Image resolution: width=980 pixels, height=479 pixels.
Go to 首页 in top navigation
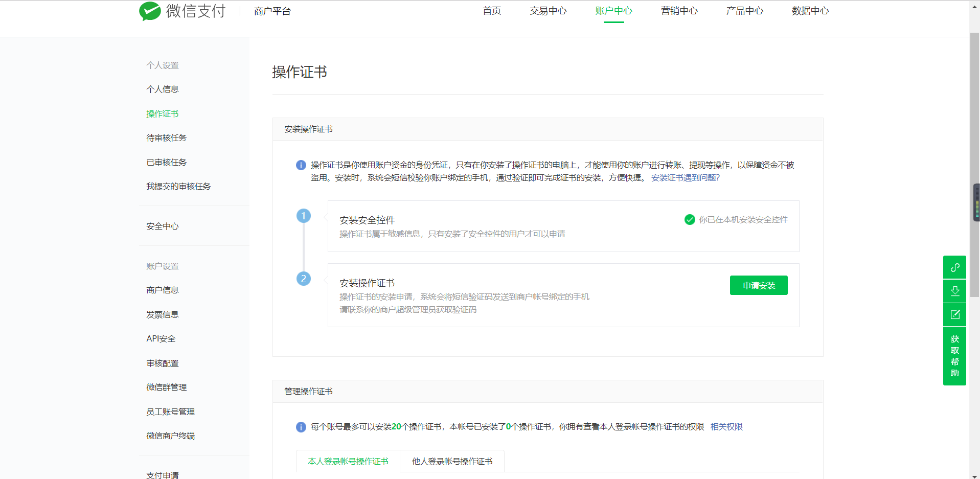click(492, 11)
